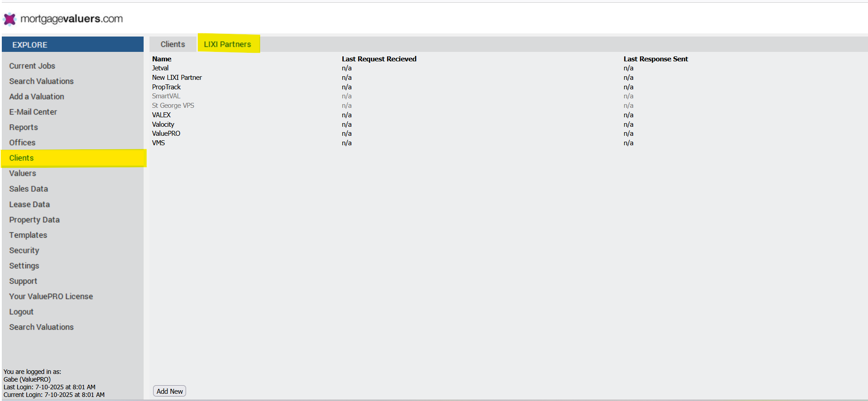Select the PropTrack partner entry

point(166,87)
